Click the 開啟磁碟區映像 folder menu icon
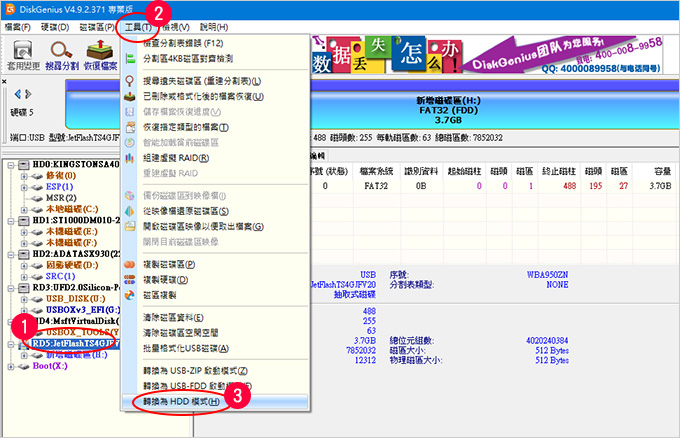680x438 pixels. (x=130, y=226)
